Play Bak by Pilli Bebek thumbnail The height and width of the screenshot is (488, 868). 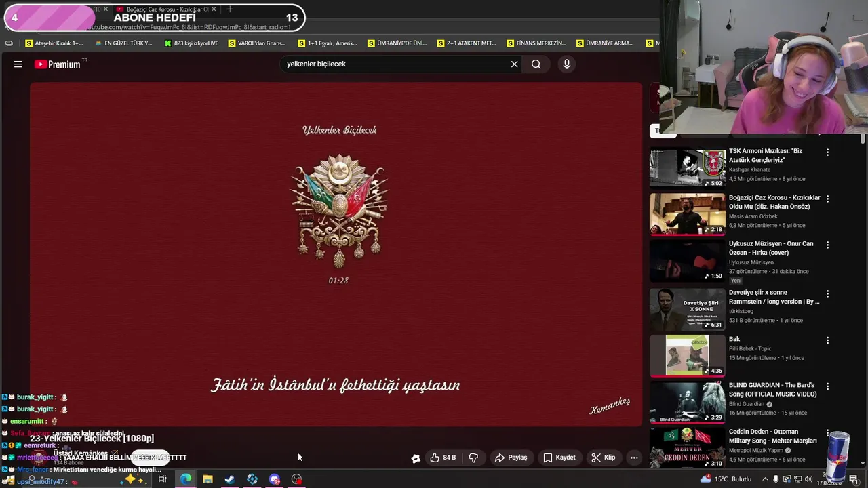pos(687,355)
